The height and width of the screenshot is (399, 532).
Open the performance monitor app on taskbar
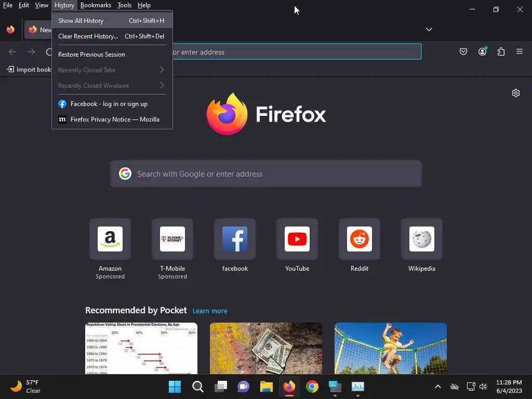pos(358,387)
